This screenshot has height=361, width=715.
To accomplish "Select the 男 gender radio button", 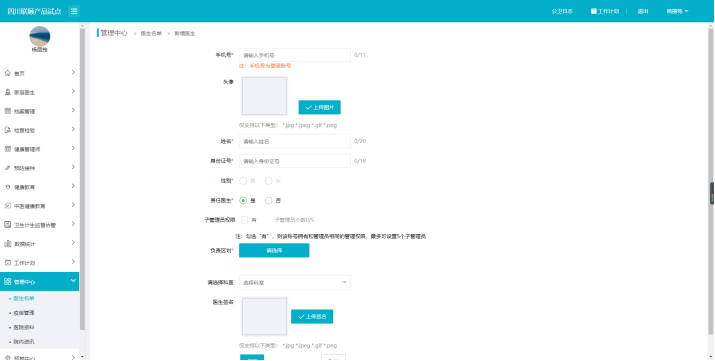I will (x=243, y=181).
